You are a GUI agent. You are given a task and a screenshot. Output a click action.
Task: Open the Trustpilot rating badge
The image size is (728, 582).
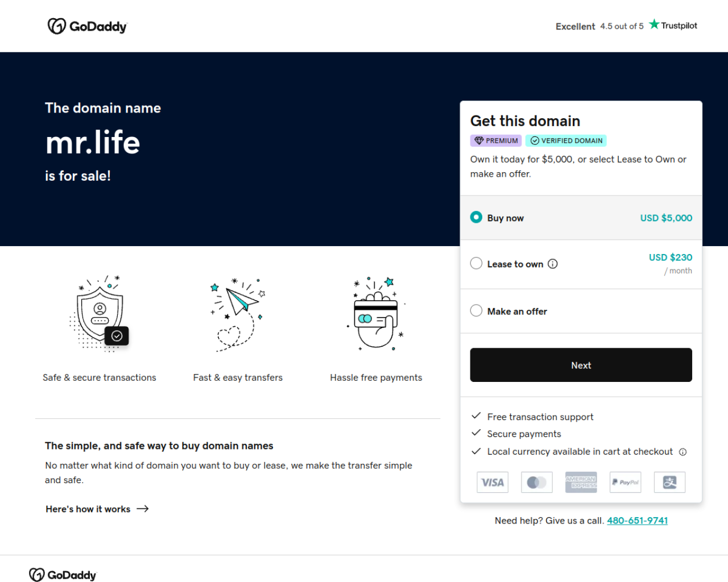tap(626, 26)
